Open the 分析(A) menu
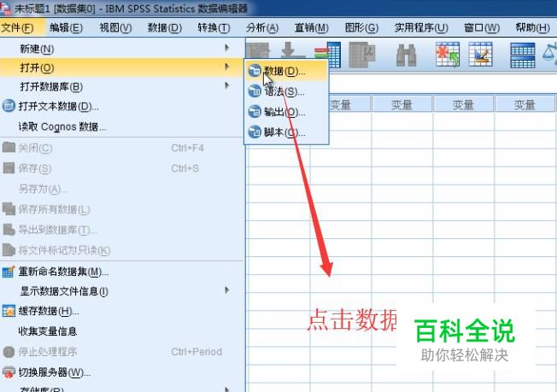This screenshot has height=392, width=557. [x=262, y=27]
